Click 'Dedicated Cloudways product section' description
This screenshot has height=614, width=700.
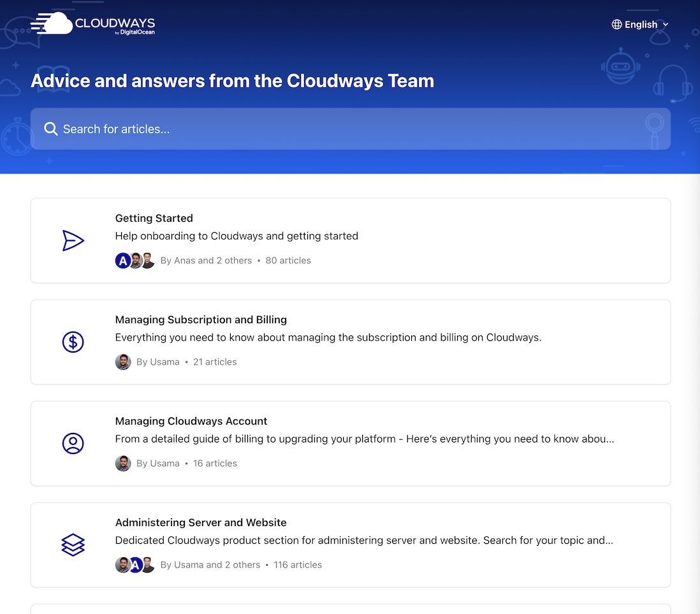[364, 540]
